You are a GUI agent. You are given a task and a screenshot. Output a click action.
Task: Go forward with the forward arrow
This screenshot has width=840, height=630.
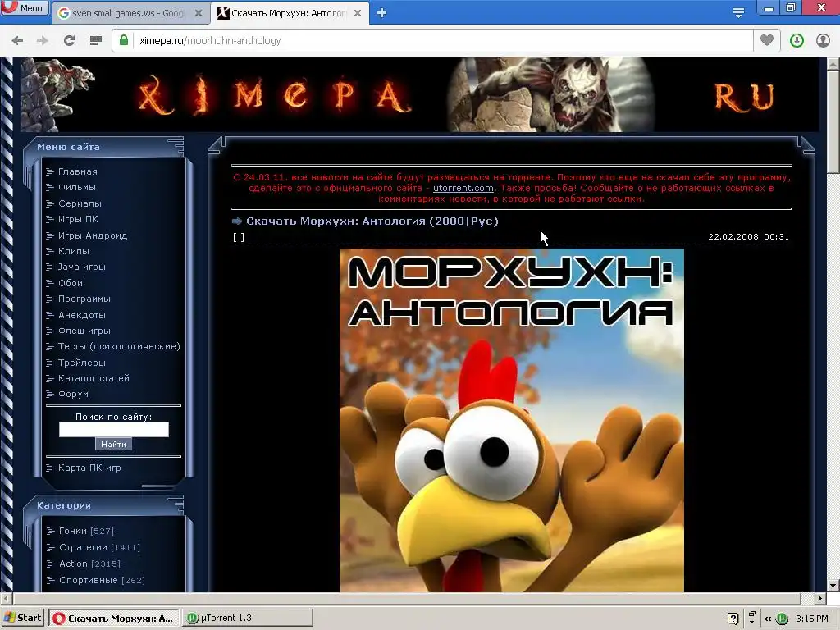point(43,41)
